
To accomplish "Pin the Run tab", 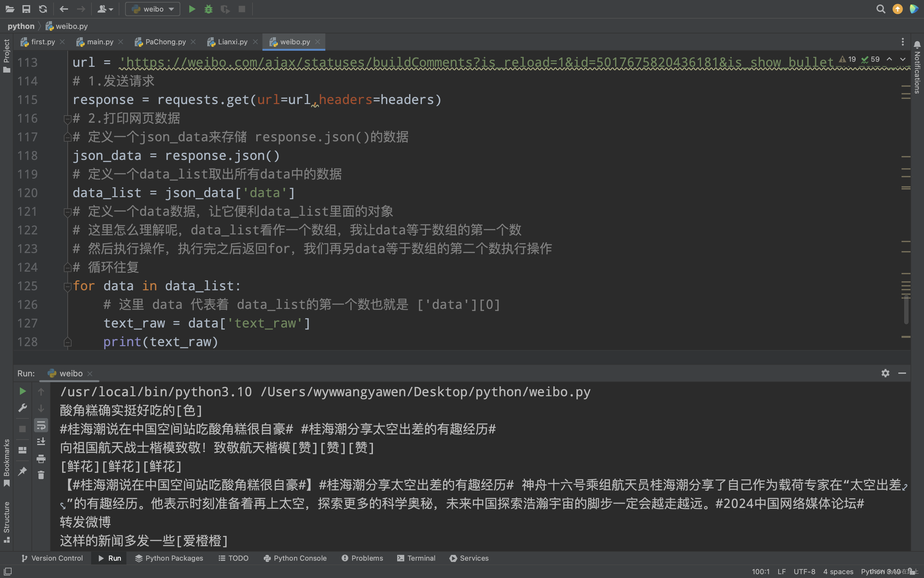I will [22, 471].
